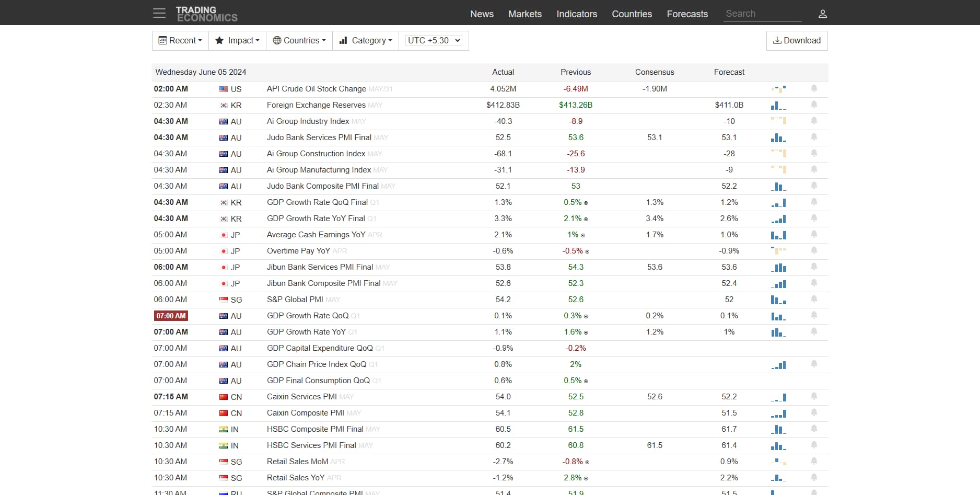980x495 pixels.
Task: Open mini chart for HSBC Composite PMI Final
Action: 778,429
